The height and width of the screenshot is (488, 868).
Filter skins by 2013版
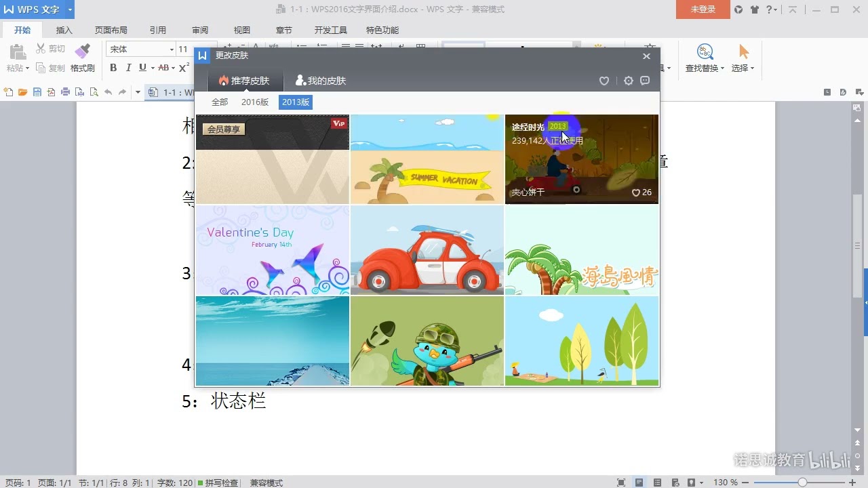tap(296, 102)
